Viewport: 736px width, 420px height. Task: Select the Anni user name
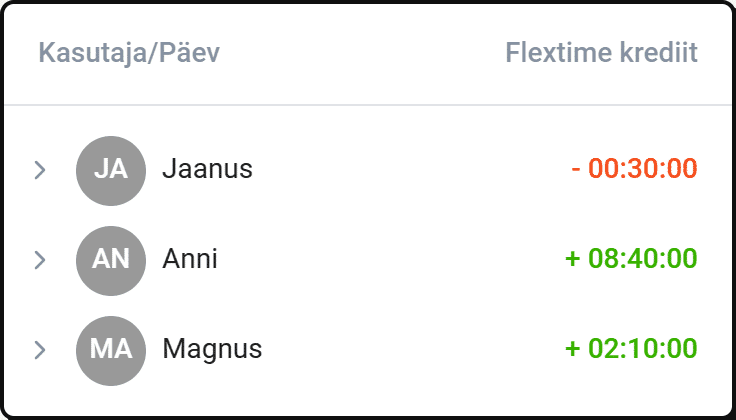coord(190,259)
